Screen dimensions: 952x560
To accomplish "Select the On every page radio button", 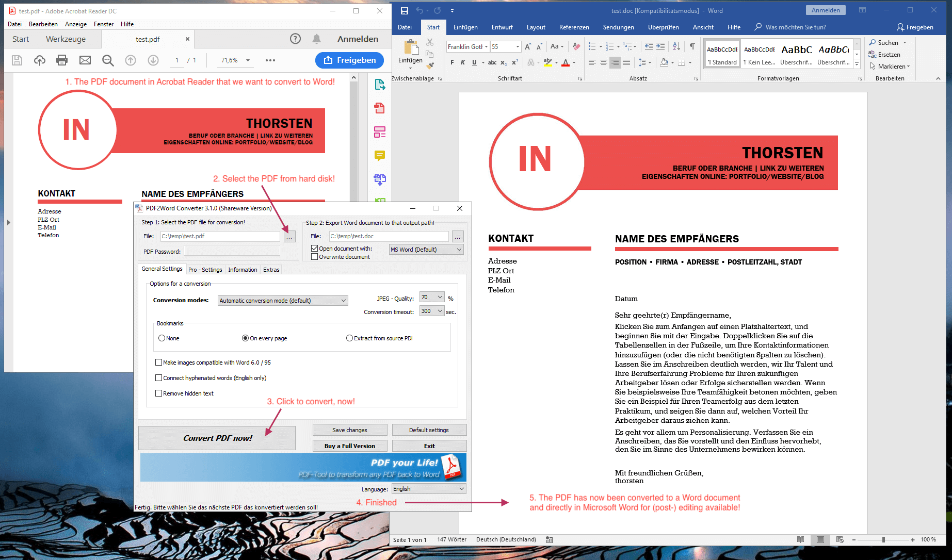I will pyautogui.click(x=245, y=338).
